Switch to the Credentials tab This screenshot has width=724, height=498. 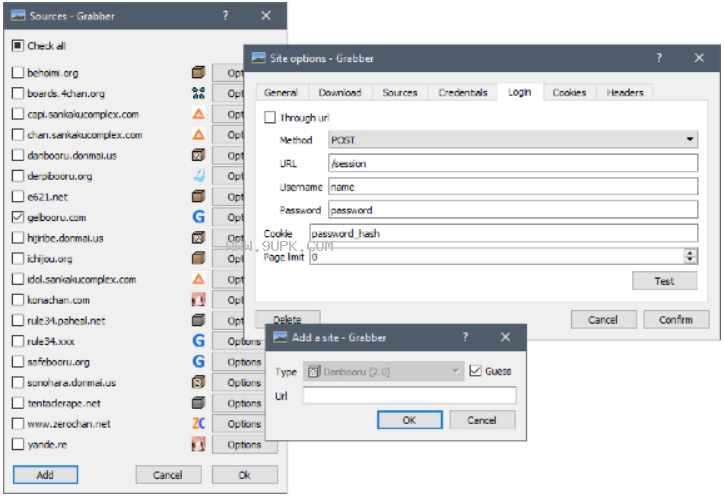pos(463,92)
